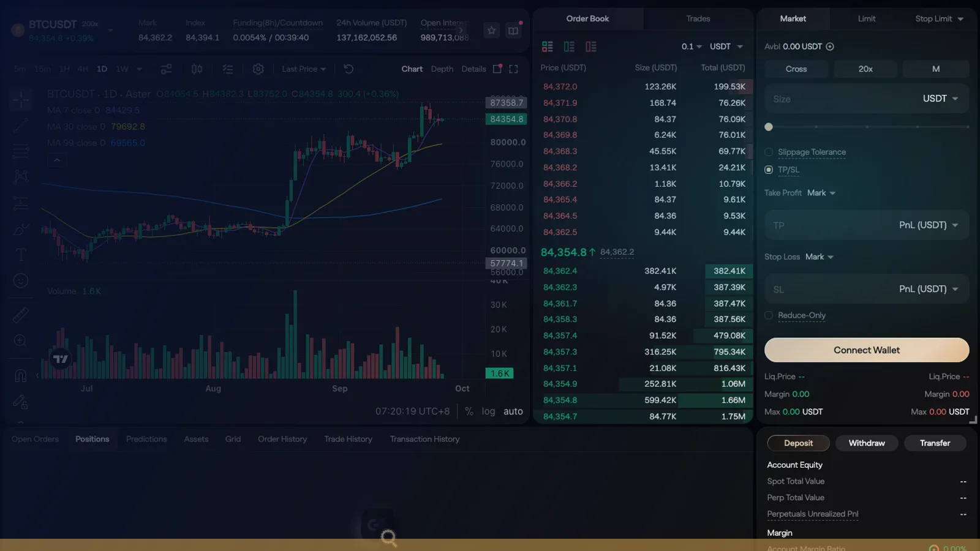Favorite BTCUSDT with the star icon
980x551 pixels.
click(491, 31)
